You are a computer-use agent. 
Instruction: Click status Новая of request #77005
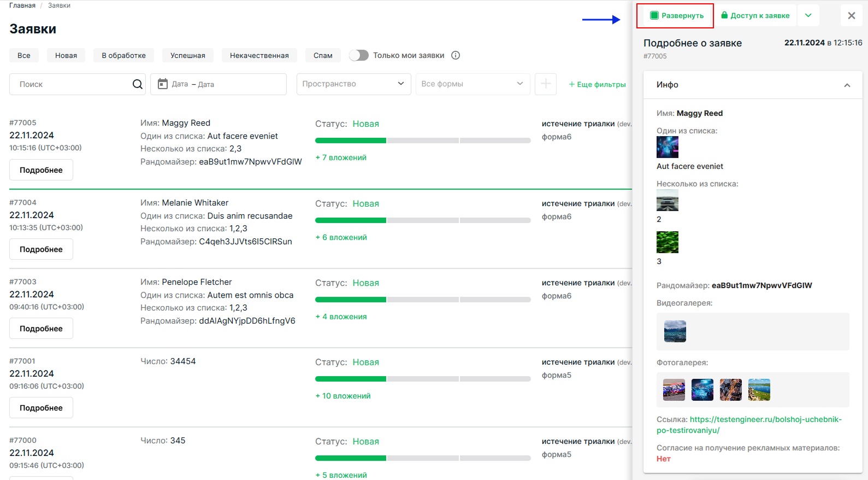(365, 124)
